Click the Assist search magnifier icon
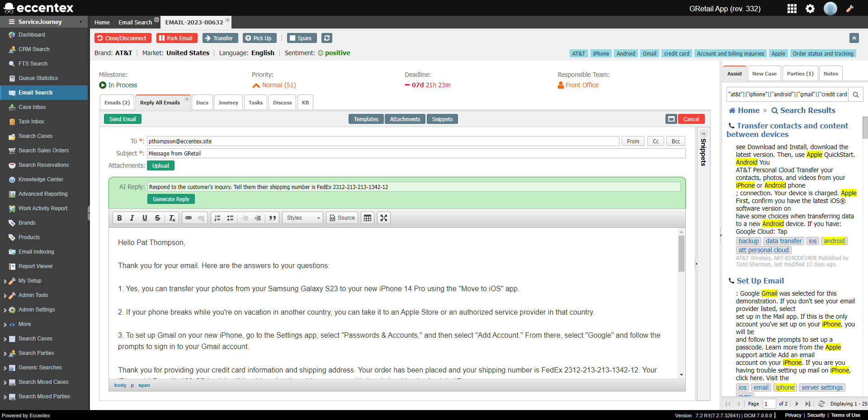 (x=856, y=94)
